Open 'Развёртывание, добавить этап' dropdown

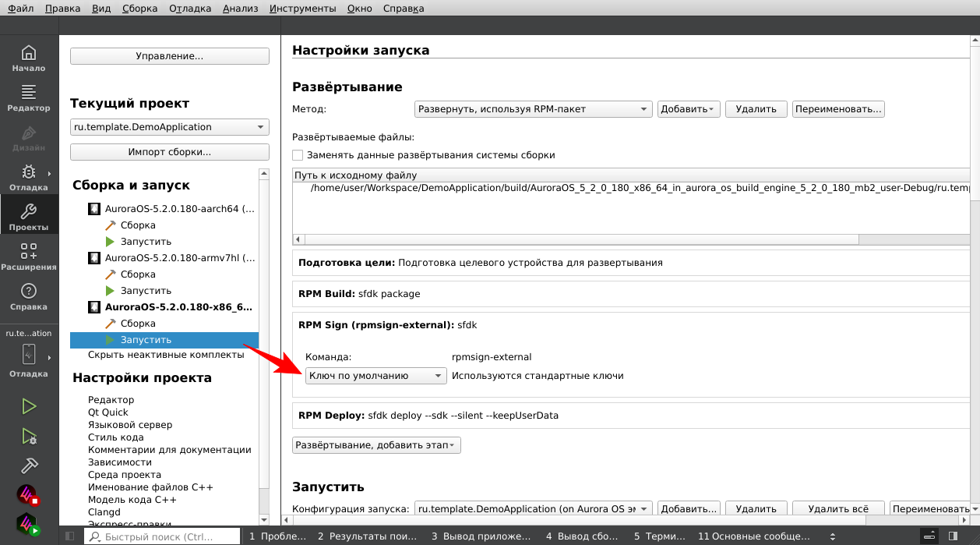376,445
